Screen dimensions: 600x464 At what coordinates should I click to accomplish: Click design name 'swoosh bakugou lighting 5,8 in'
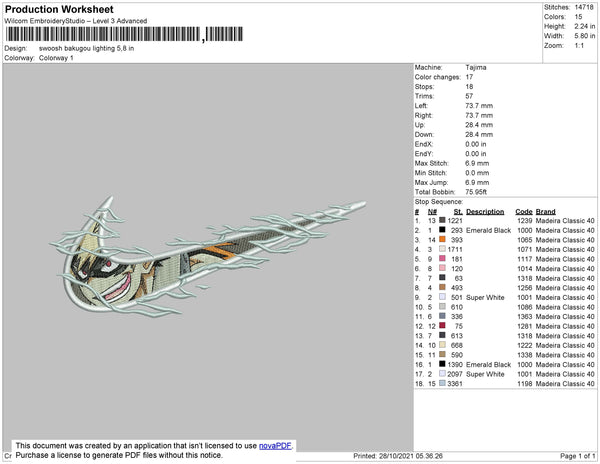click(x=86, y=49)
